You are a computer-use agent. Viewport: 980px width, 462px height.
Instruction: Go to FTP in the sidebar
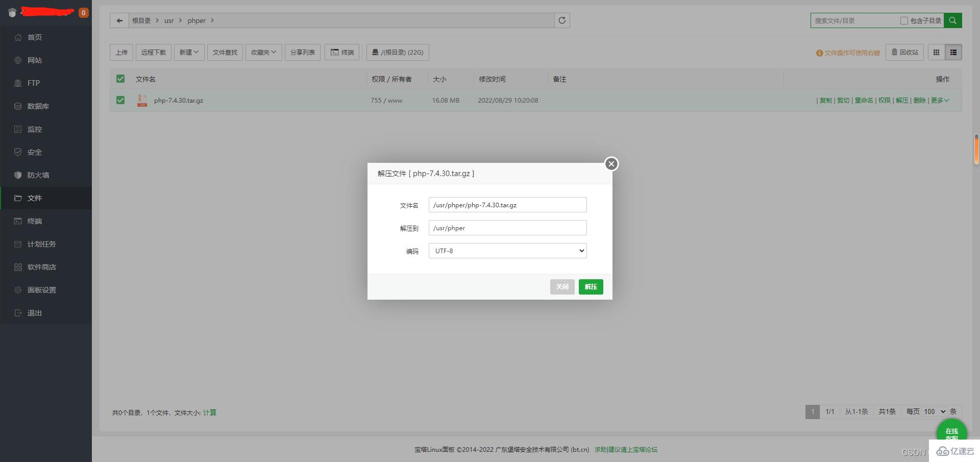click(x=46, y=83)
